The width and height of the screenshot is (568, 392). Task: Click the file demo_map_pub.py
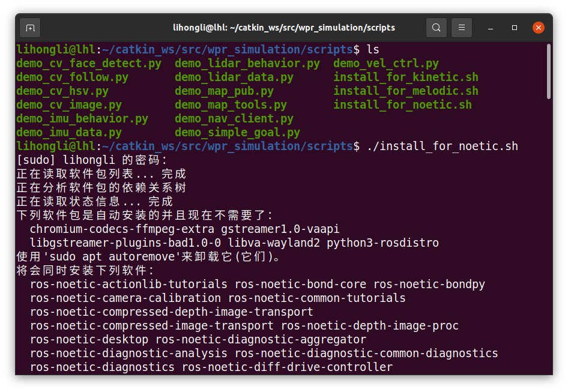[x=224, y=91]
